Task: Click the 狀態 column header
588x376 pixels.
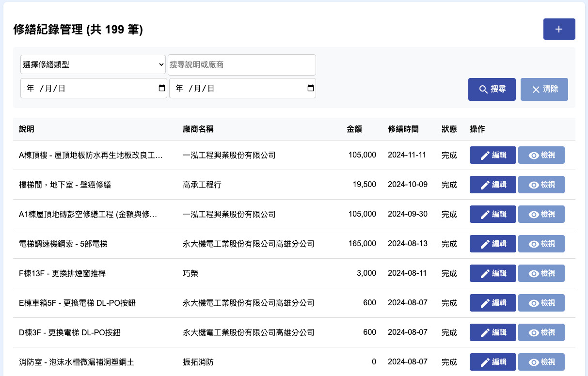Action: click(449, 129)
